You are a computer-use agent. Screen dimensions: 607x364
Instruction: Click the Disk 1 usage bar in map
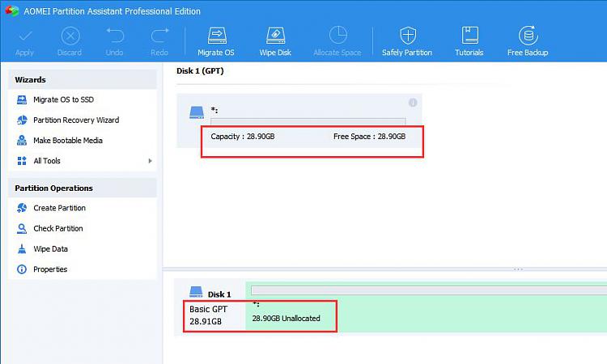click(429, 290)
